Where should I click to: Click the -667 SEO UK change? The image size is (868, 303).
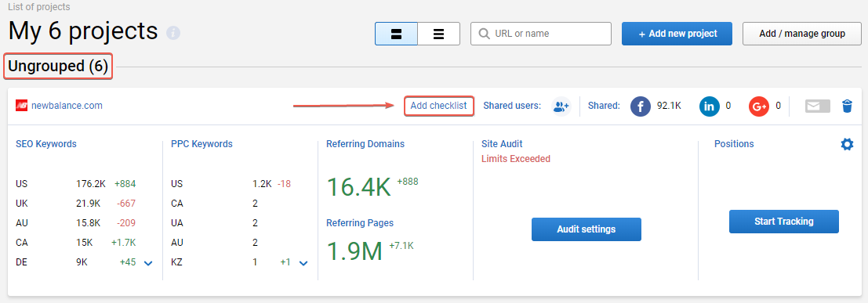[x=126, y=203]
